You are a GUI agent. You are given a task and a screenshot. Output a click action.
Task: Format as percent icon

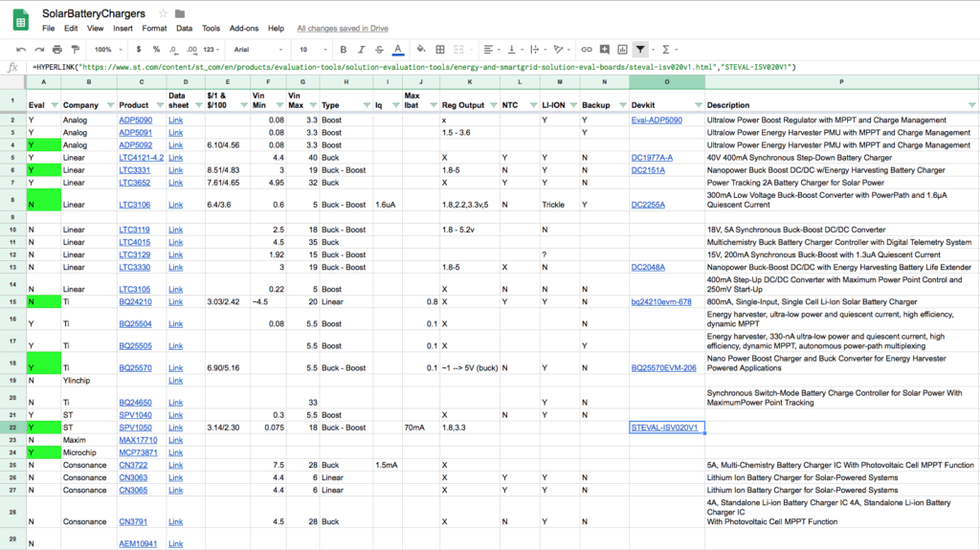156,50
